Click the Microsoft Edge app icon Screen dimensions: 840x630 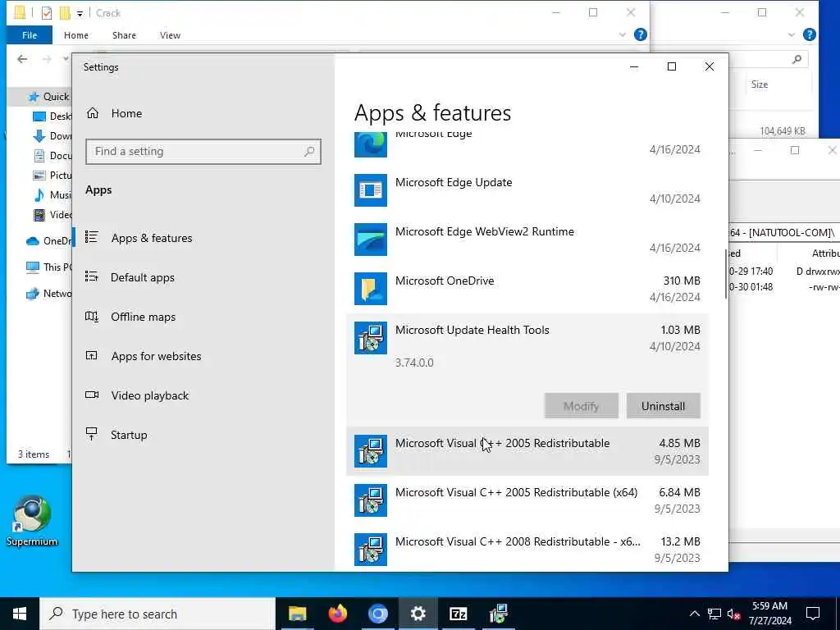coord(370,144)
